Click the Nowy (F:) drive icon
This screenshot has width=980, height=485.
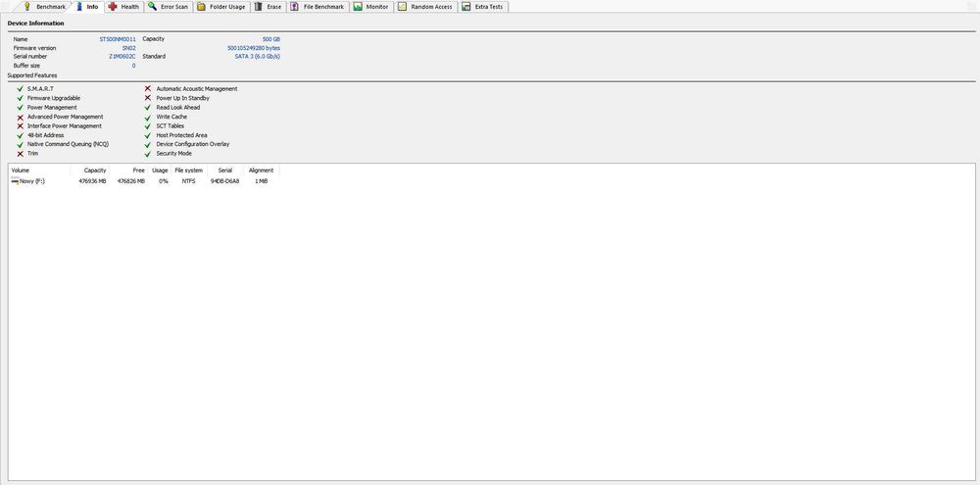pyautogui.click(x=15, y=181)
